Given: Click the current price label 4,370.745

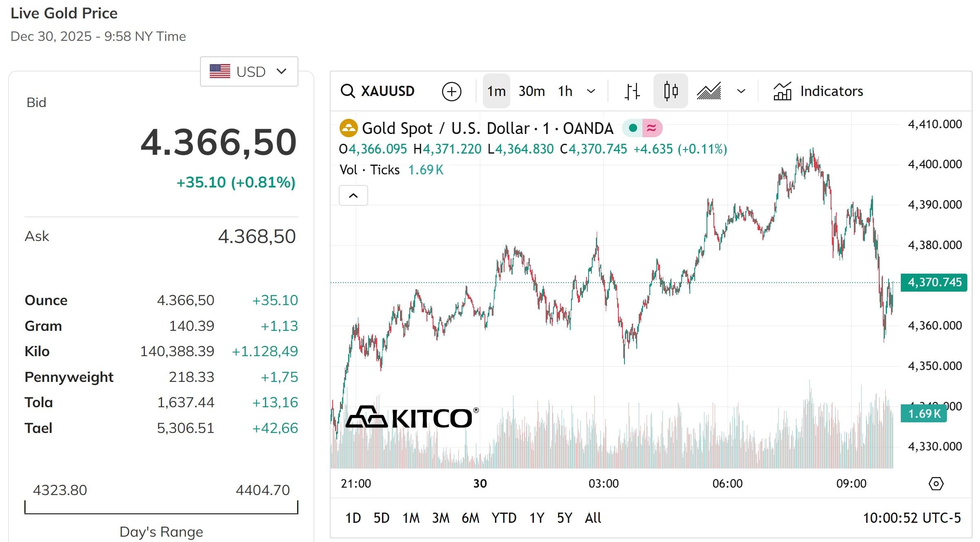Looking at the screenshot, I should (934, 282).
